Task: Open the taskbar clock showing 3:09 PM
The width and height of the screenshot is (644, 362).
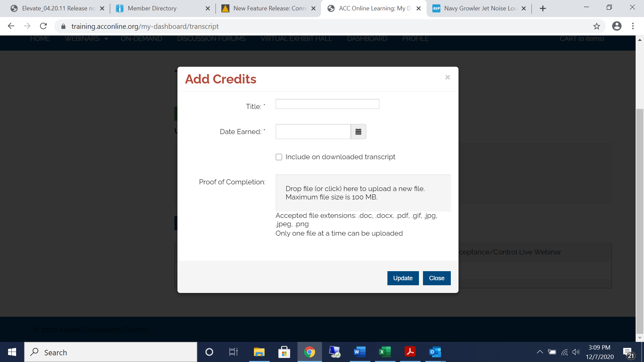Action: pyautogui.click(x=599, y=352)
